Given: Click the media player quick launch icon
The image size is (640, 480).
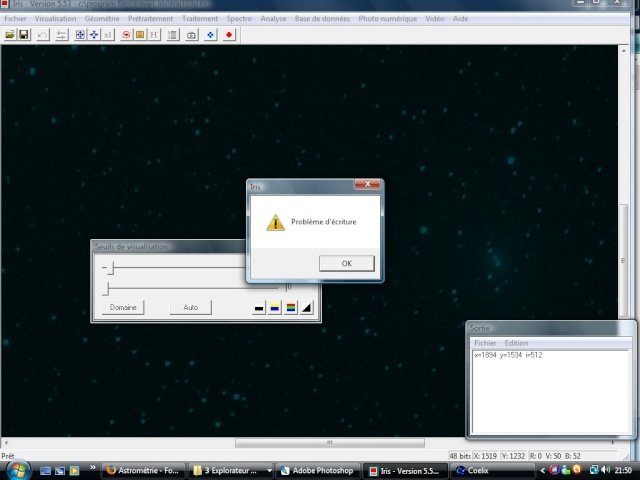Looking at the screenshot, I should tap(74, 471).
